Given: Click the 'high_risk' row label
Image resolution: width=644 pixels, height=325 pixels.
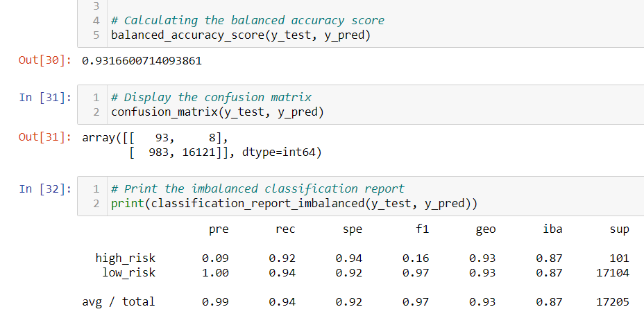Looking at the screenshot, I should point(126,258).
